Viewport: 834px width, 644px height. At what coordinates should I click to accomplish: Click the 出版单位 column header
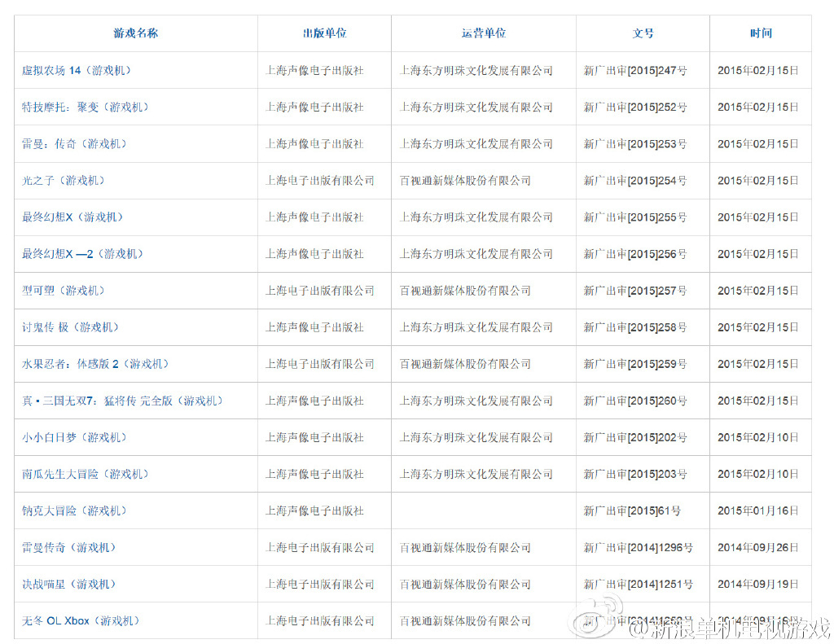click(324, 33)
